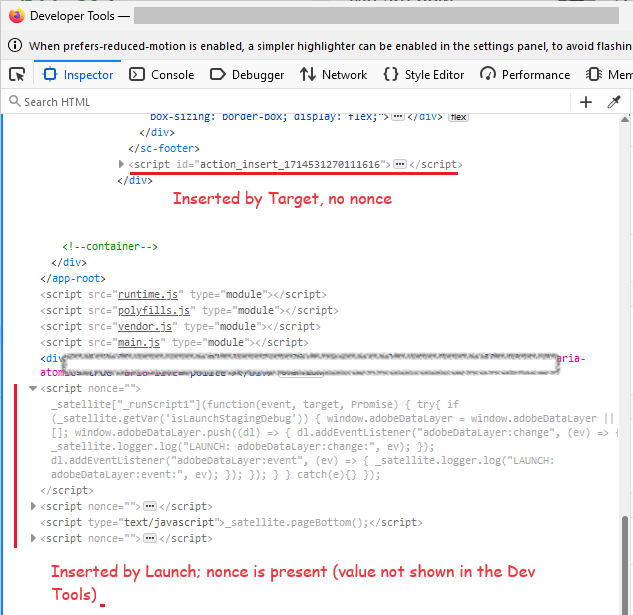
Task: Switch to the Inspector tab
Action: click(79, 75)
